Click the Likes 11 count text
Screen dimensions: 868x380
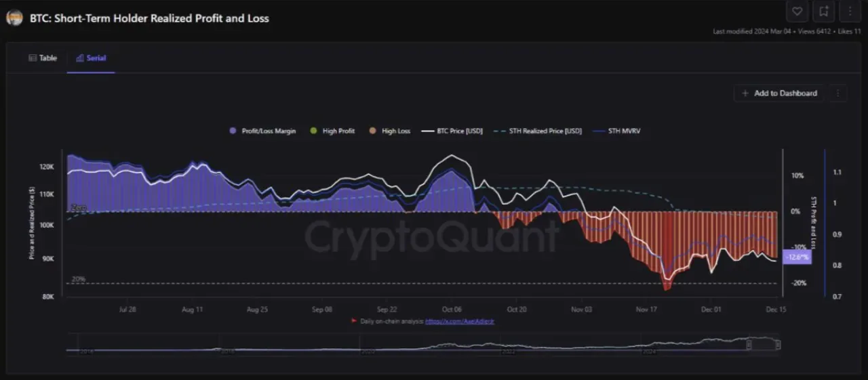pyautogui.click(x=849, y=31)
